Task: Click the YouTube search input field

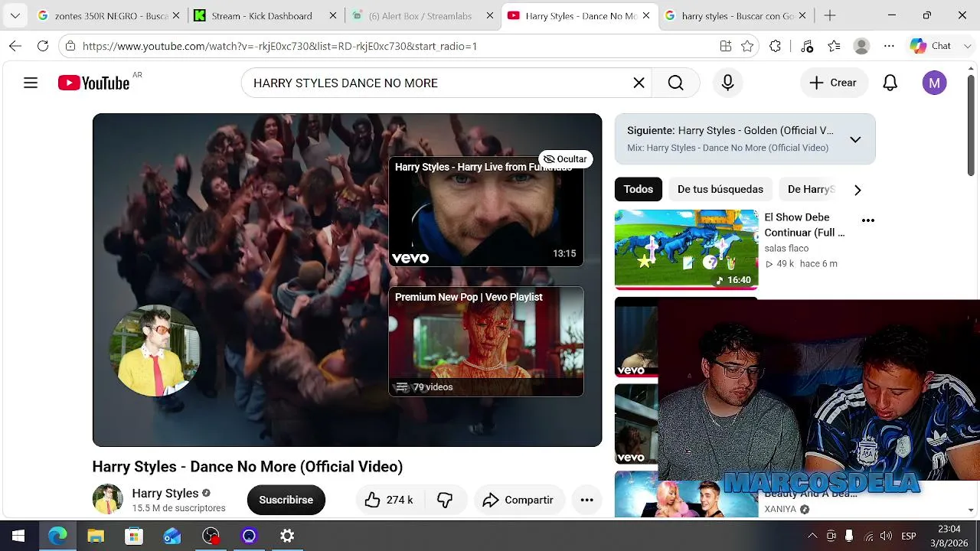Action: pos(436,83)
